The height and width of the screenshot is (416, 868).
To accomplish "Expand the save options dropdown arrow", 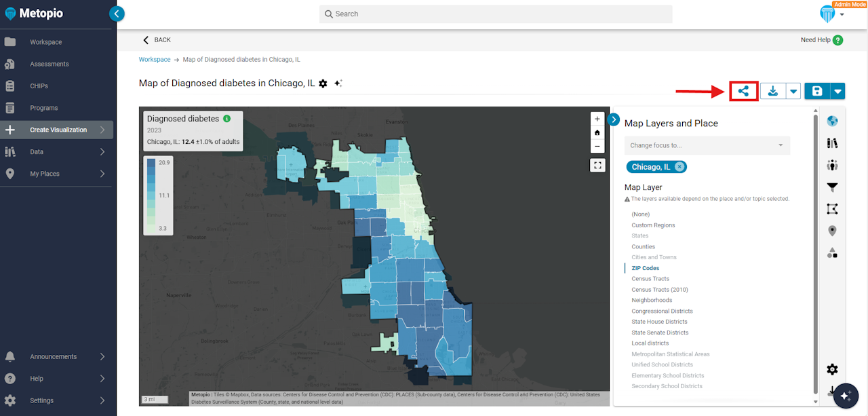I will 838,92.
